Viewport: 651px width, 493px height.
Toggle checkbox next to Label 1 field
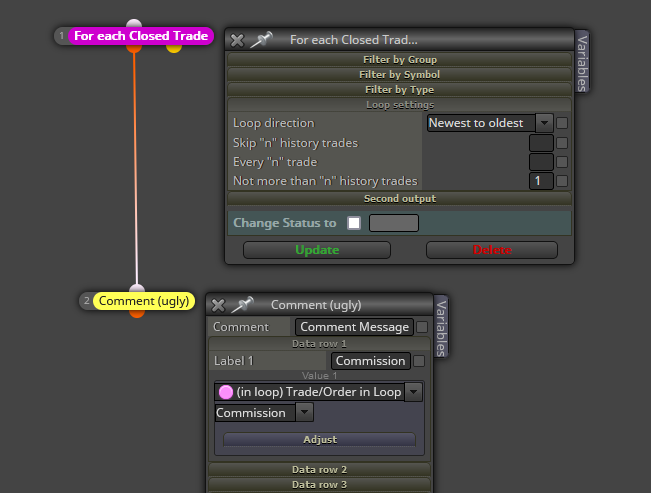pos(419,361)
